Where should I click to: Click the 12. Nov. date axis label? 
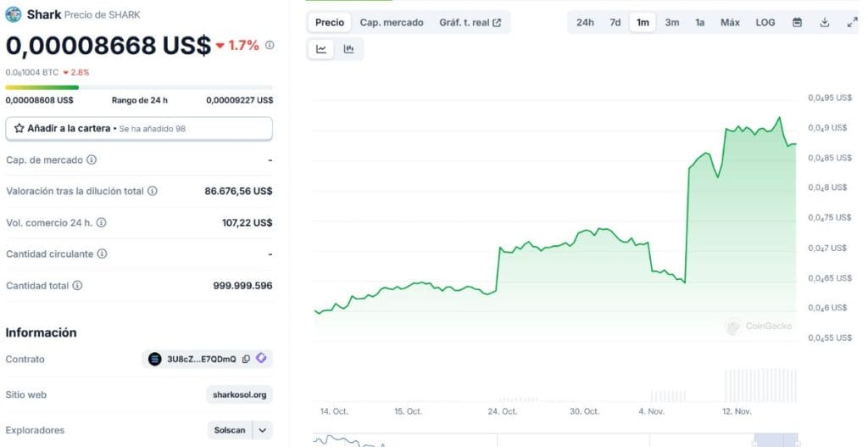[x=737, y=411]
